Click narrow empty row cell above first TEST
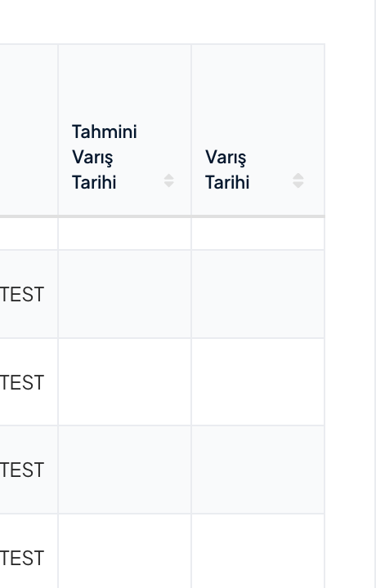The width and height of the screenshot is (376, 588). tap(29, 234)
